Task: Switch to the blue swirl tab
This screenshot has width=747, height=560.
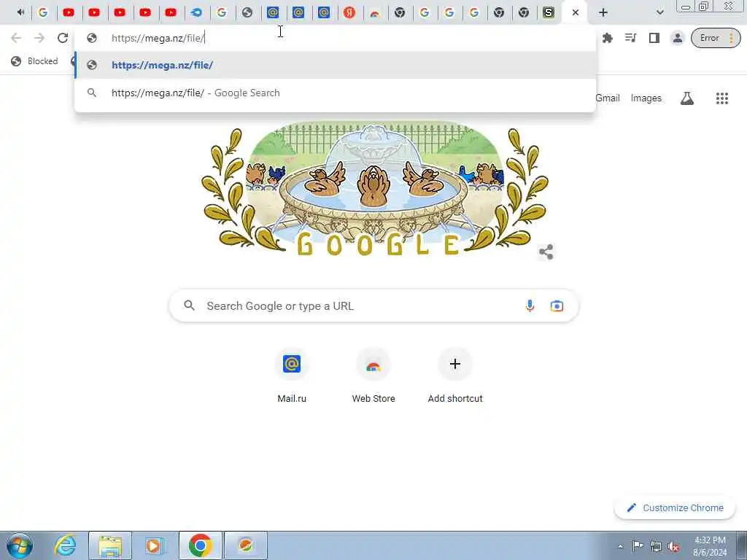Action: [196, 12]
